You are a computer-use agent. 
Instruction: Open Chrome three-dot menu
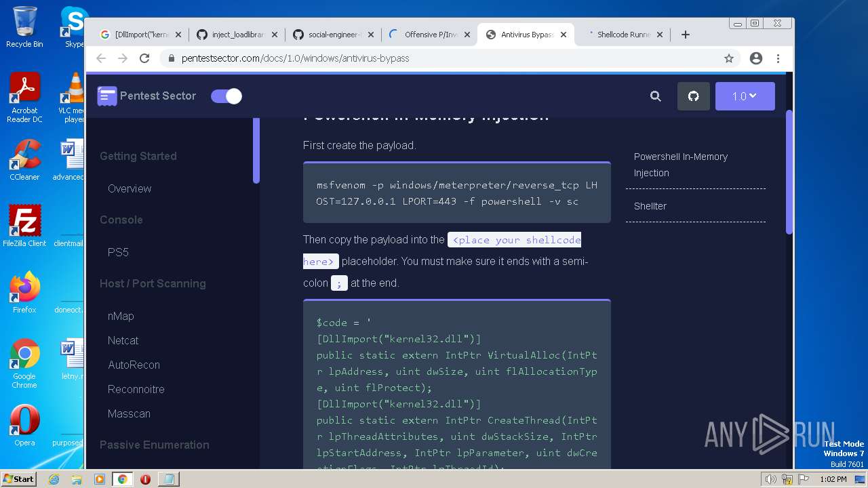coord(778,58)
